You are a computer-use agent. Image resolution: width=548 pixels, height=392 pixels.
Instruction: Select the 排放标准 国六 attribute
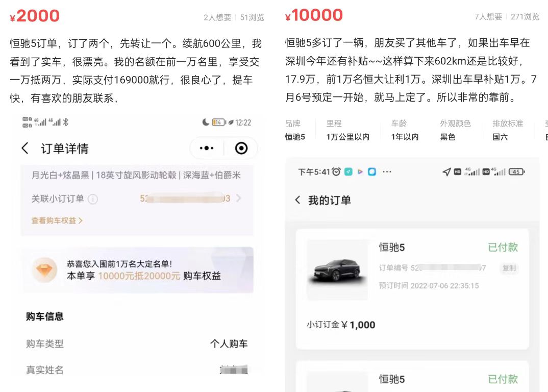coord(508,130)
